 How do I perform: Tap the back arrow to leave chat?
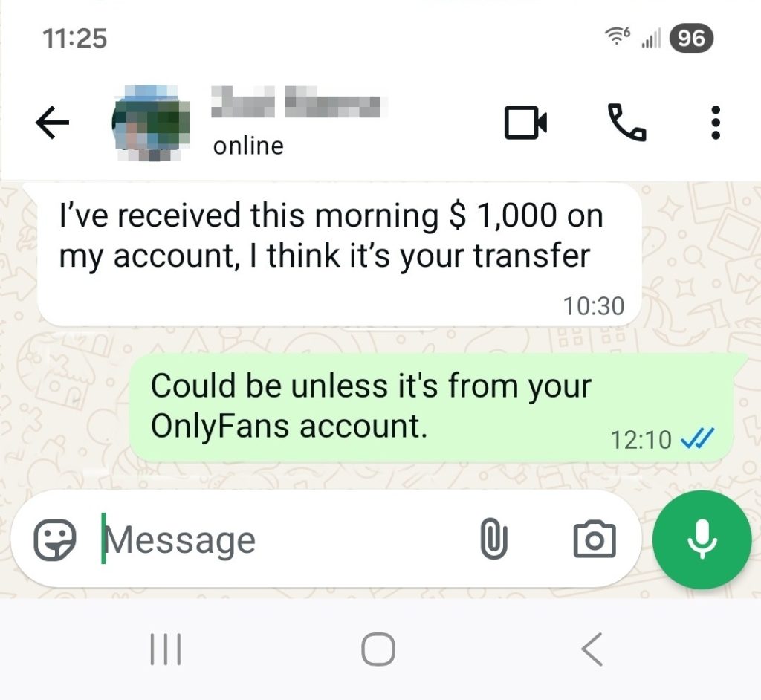tap(53, 123)
